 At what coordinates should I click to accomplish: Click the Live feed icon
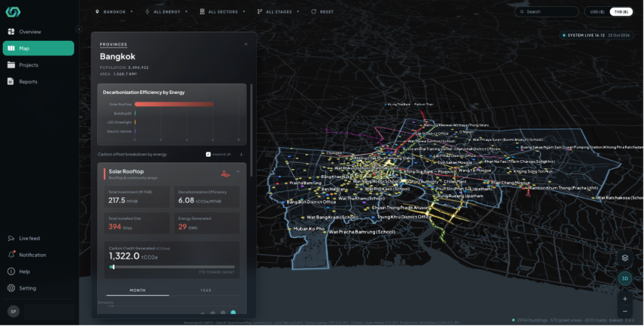coord(11,239)
